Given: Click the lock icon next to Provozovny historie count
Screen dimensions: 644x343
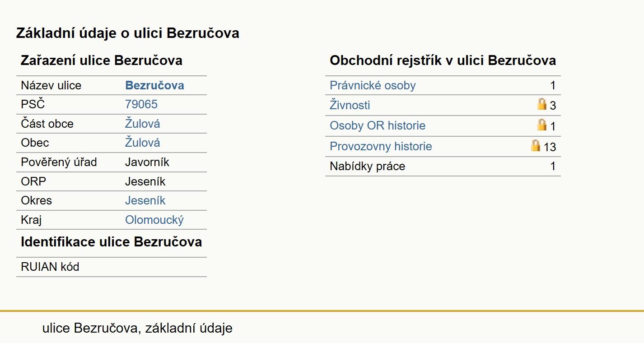Looking at the screenshot, I should [x=535, y=145].
